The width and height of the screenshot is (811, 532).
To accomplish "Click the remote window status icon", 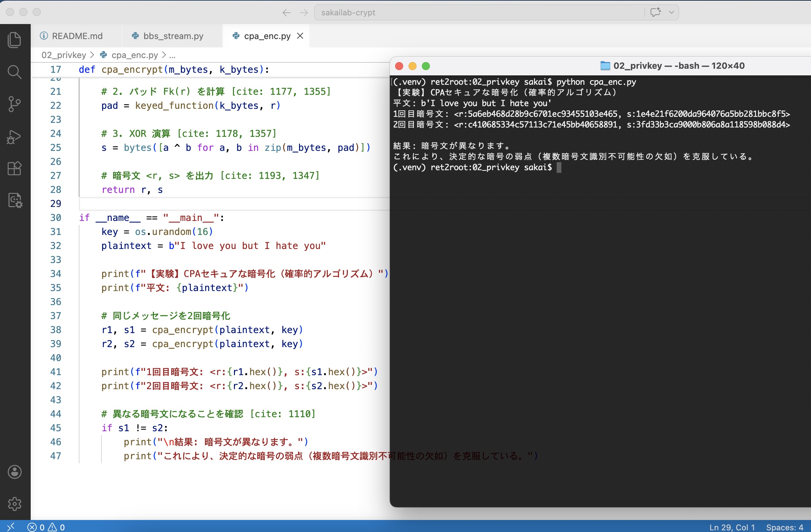I will click(10, 527).
